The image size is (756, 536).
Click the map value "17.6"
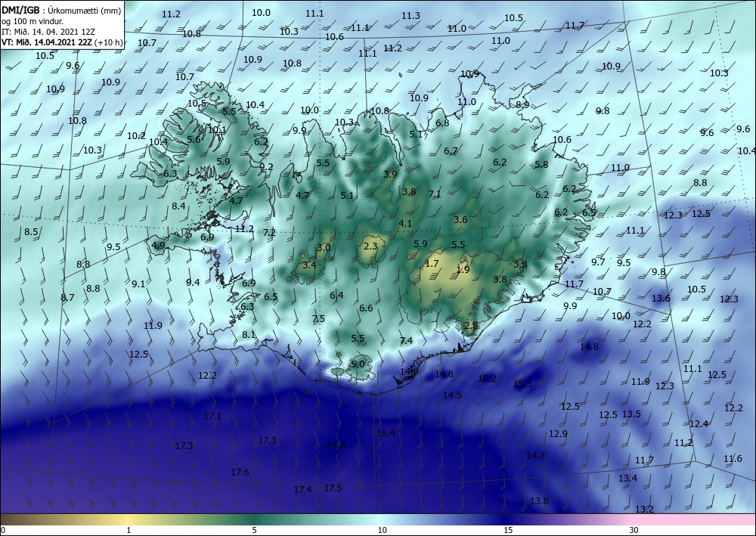pyautogui.click(x=240, y=472)
